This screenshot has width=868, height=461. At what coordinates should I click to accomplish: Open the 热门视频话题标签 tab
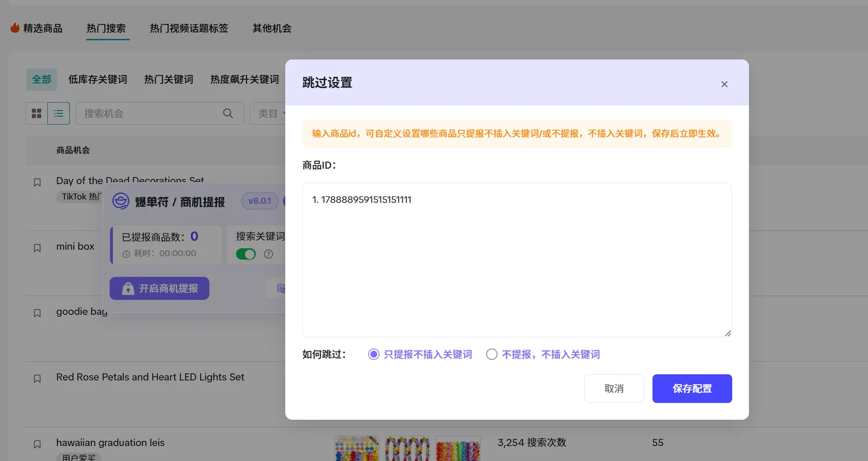189,28
